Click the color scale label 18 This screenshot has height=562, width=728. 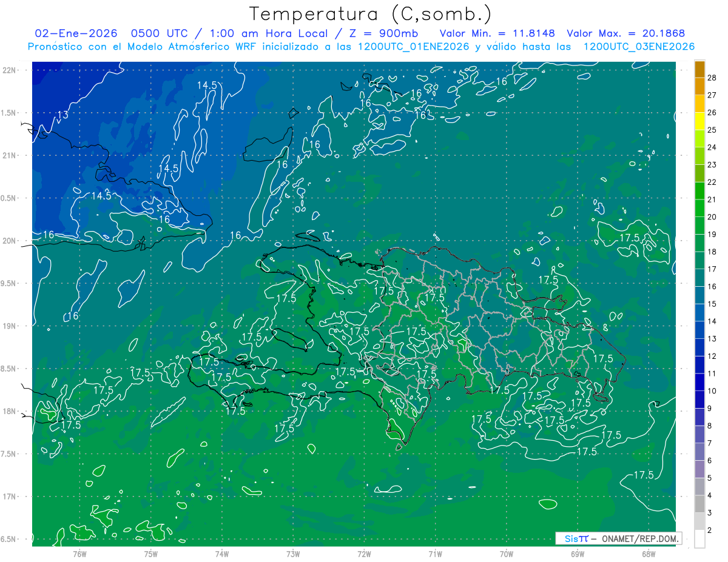(x=712, y=252)
